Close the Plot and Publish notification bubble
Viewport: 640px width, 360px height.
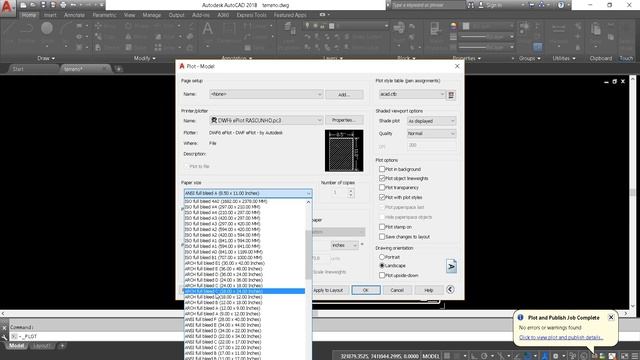[611, 317]
